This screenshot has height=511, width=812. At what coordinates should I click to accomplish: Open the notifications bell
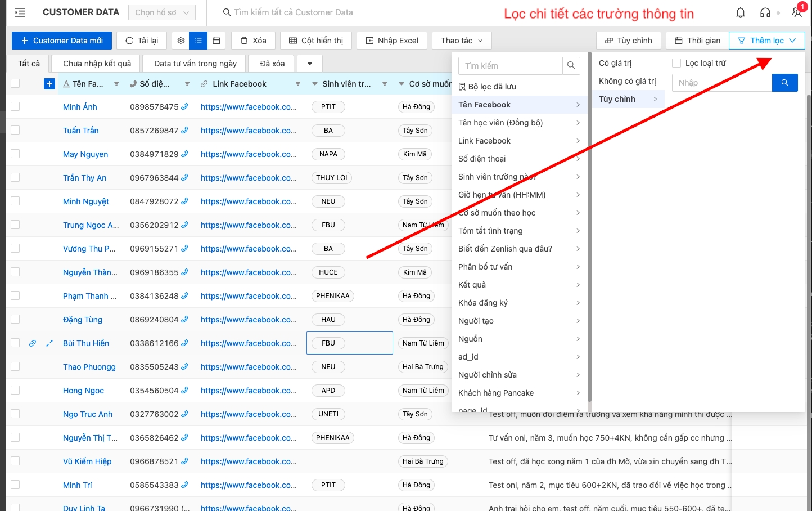[741, 12]
